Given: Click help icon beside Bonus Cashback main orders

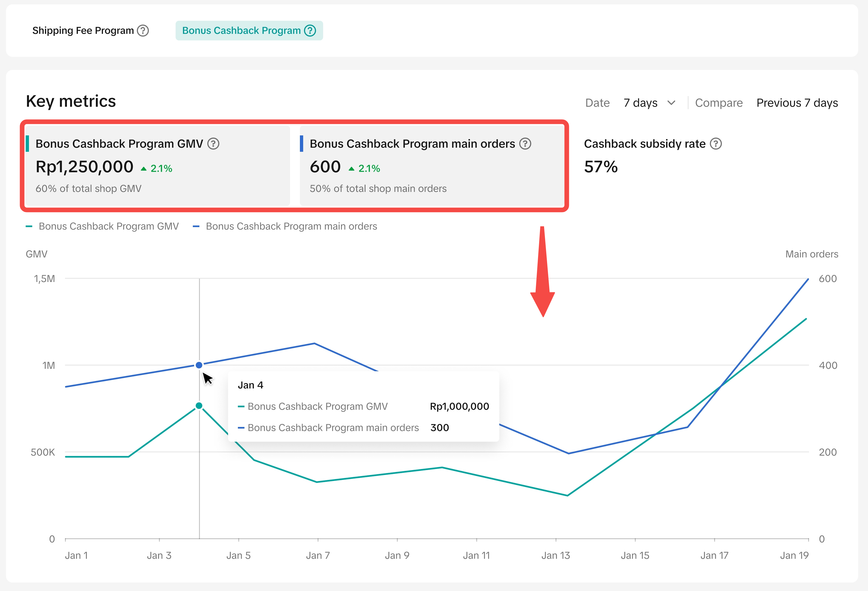Looking at the screenshot, I should tap(525, 144).
